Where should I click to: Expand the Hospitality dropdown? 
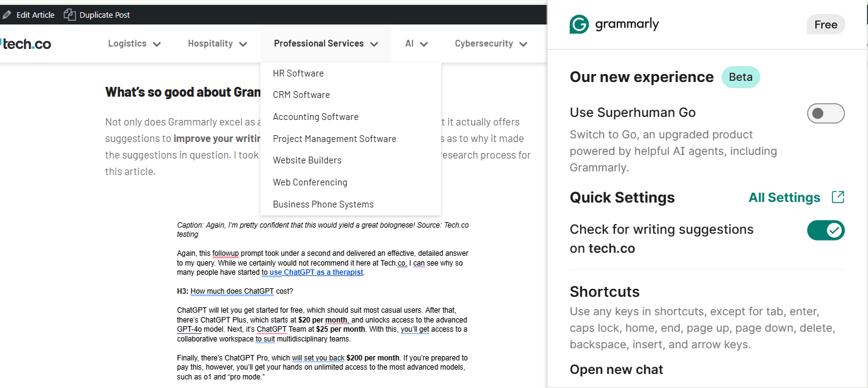pyautogui.click(x=217, y=43)
